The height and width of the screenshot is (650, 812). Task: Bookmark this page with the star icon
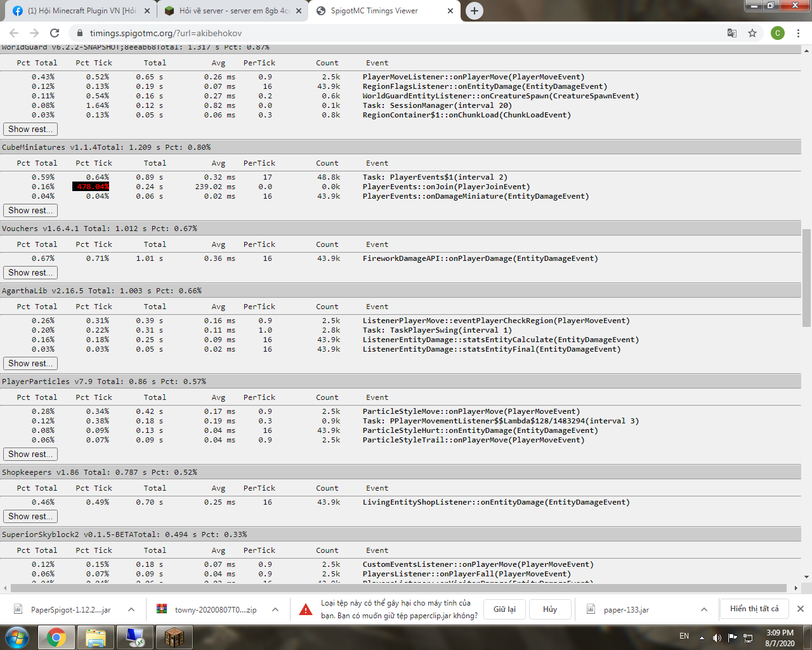(752, 33)
